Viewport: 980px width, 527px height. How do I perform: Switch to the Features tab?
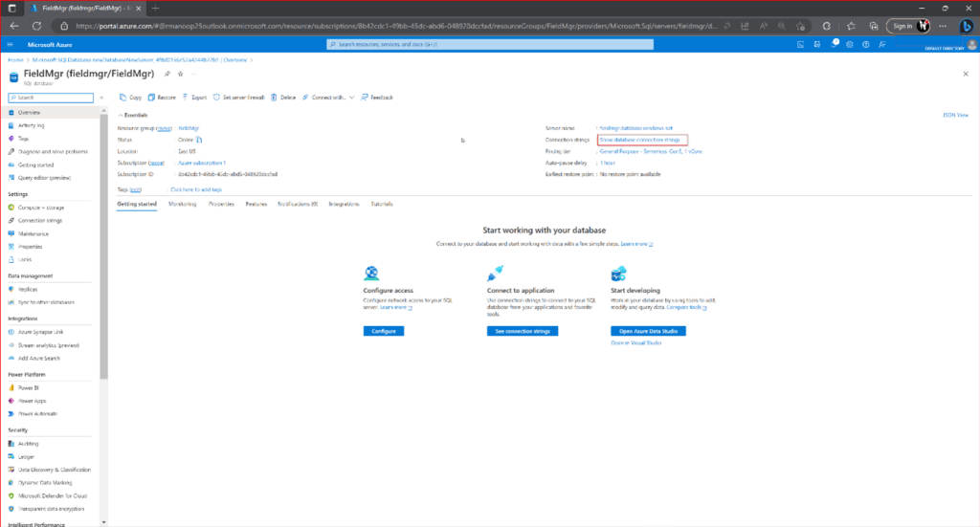[x=256, y=204]
